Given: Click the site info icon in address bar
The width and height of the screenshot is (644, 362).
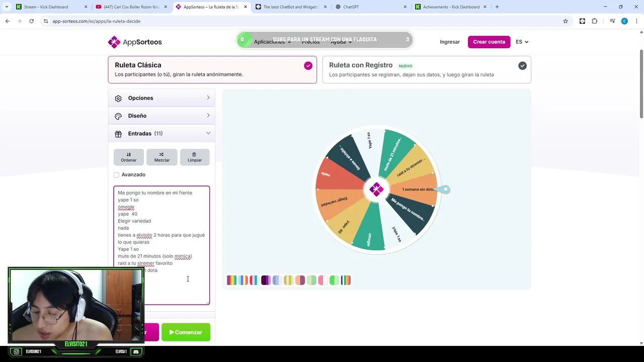Looking at the screenshot, I should point(46,21).
